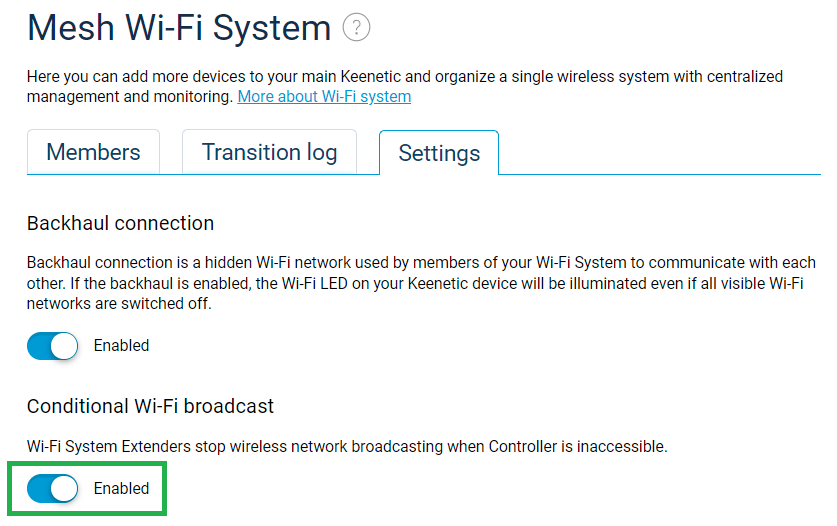Follow the More about Wi-Fi system link
This screenshot has width=837, height=526.
tap(324, 97)
